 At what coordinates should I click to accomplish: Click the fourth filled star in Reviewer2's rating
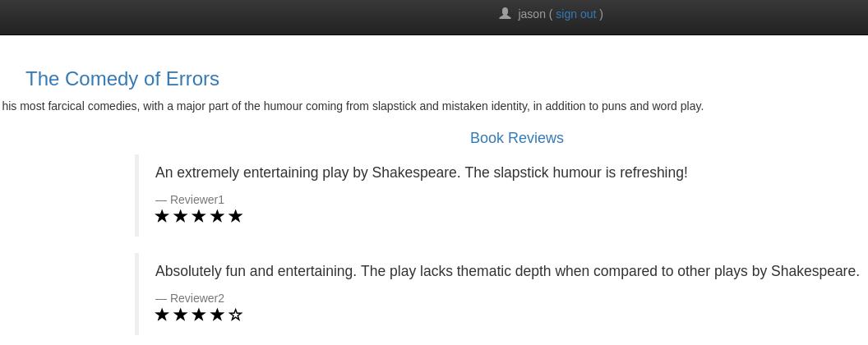(x=217, y=315)
